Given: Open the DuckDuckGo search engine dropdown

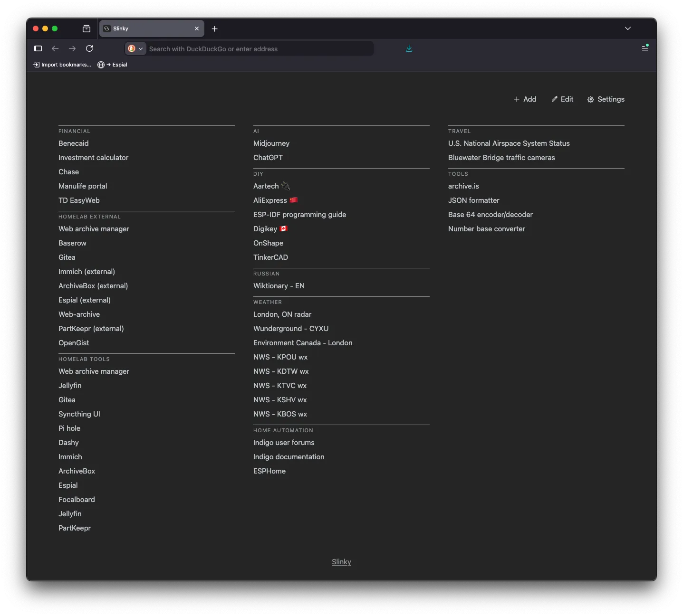Looking at the screenshot, I should point(135,48).
